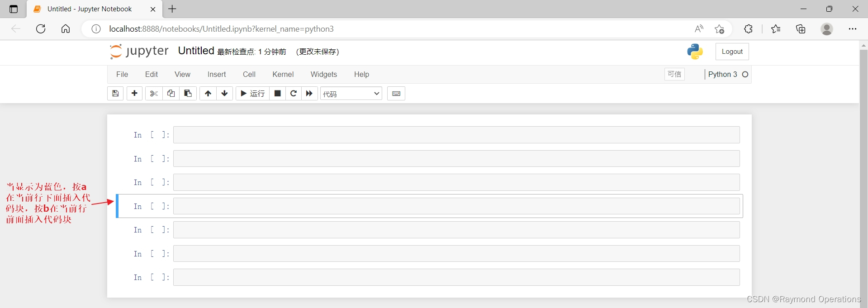Open the Kernel menu

point(283,74)
